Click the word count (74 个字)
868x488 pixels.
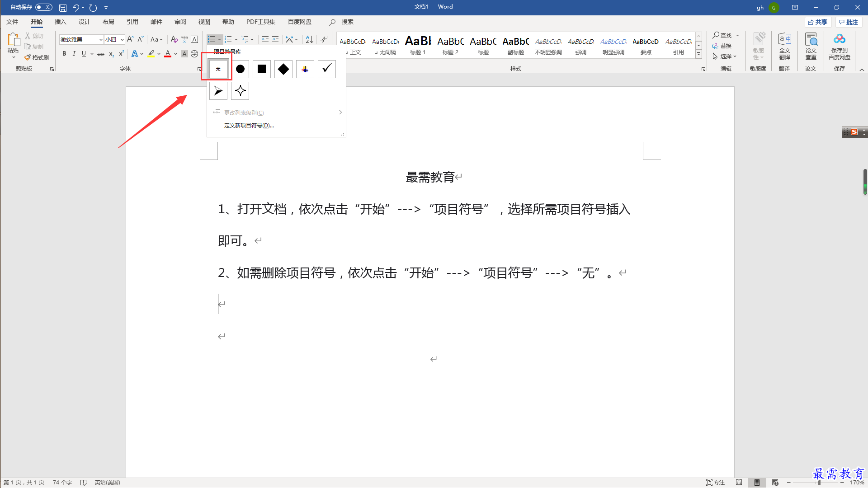[62, 483]
